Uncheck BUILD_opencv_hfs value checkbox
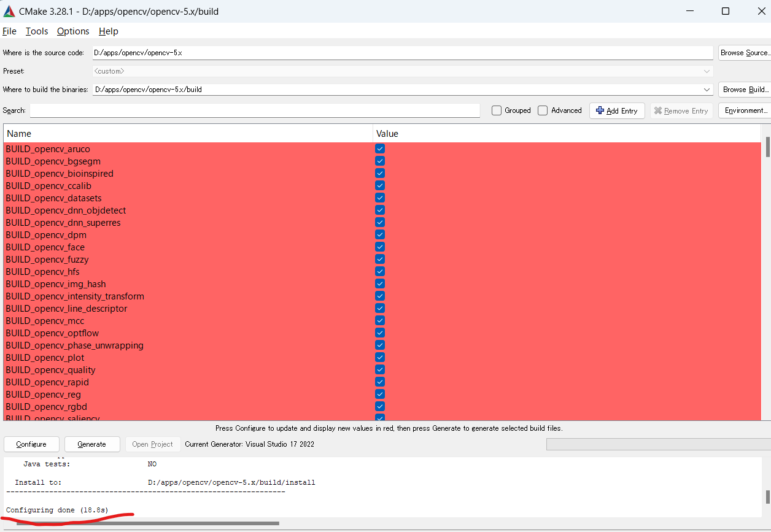This screenshot has height=532, width=771. coord(380,271)
